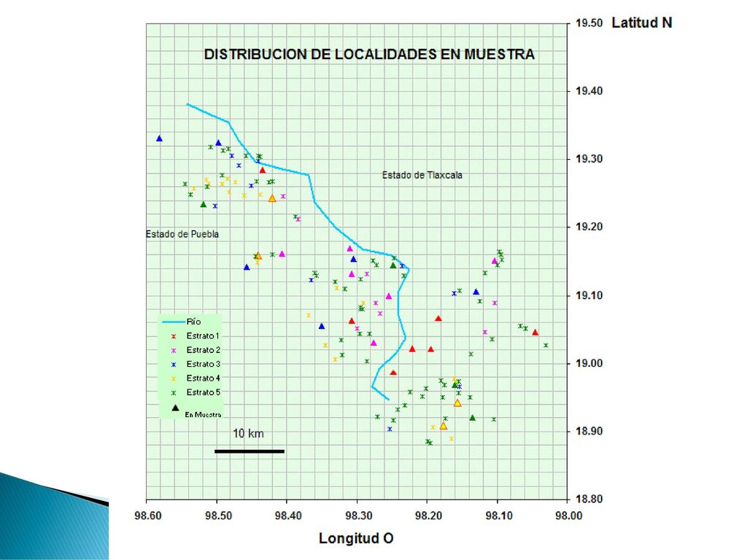Click the magenta Estrato 2 legend marker
The width and height of the screenshot is (747, 560).
pyautogui.click(x=174, y=351)
